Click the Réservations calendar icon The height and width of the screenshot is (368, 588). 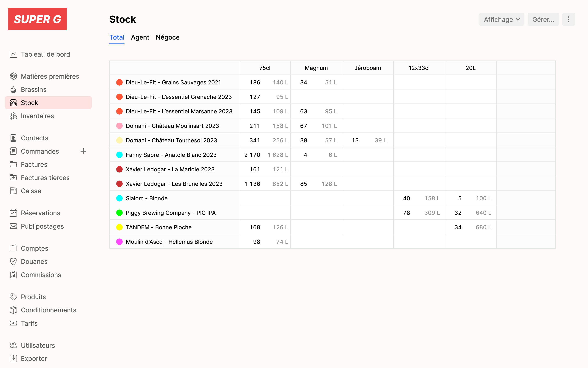[13, 213]
